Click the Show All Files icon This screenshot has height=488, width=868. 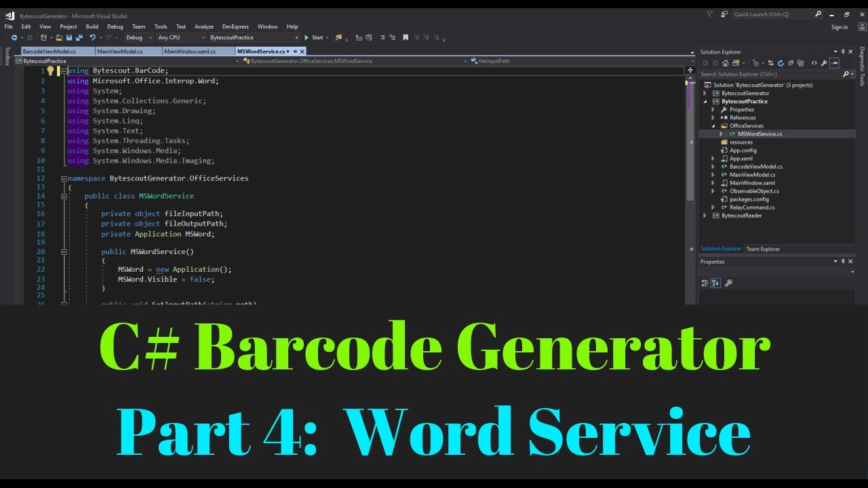801,63
